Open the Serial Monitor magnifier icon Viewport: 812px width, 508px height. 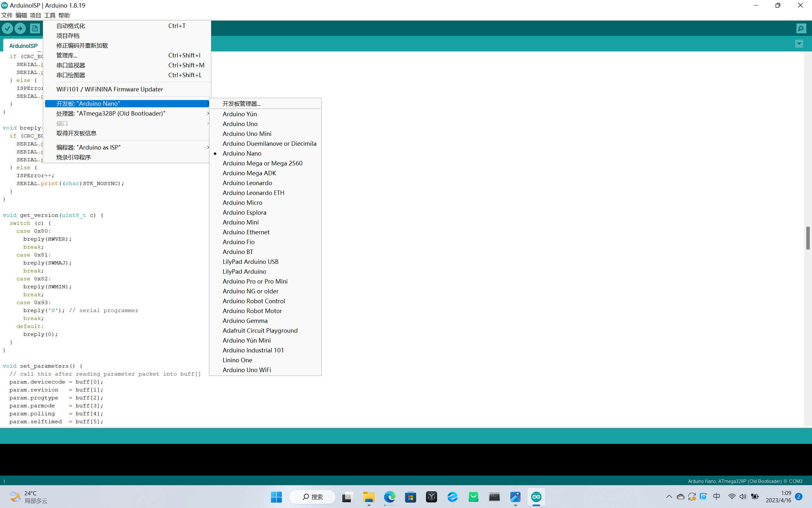[801, 29]
